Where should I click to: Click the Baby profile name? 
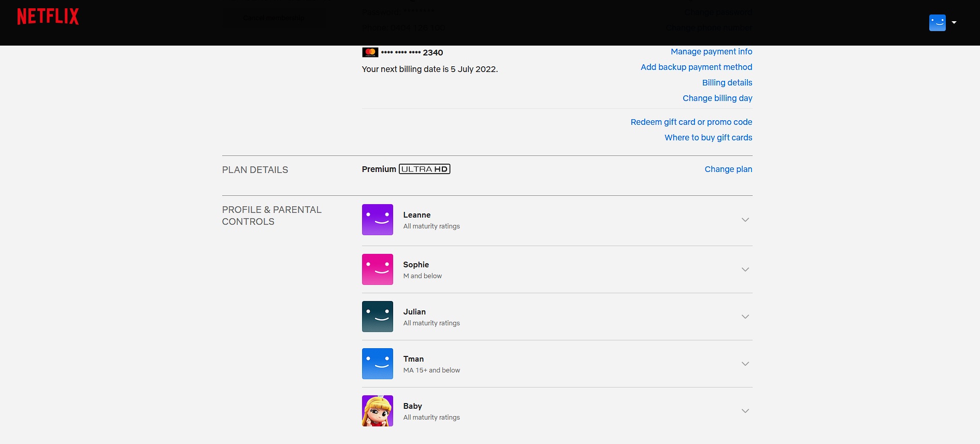413,406
